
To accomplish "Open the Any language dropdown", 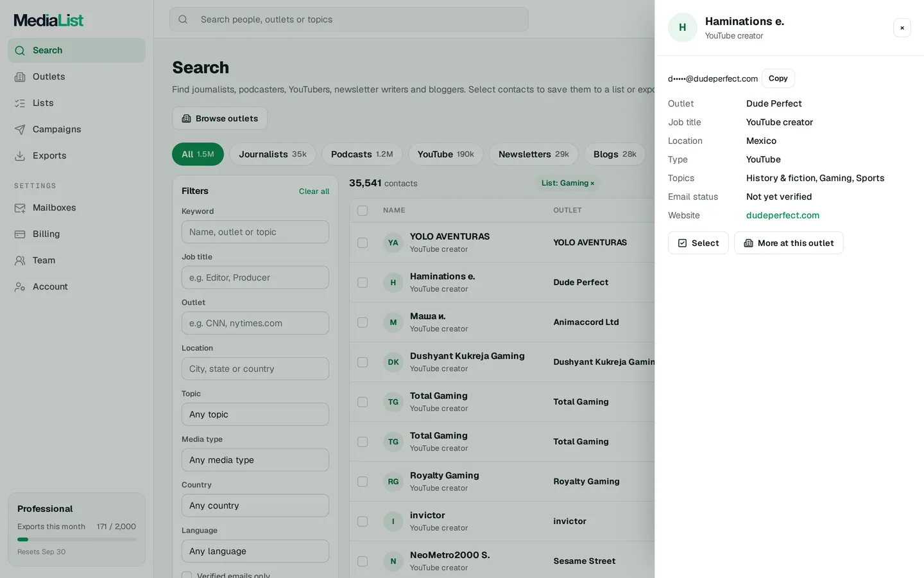I will [x=255, y=551].
